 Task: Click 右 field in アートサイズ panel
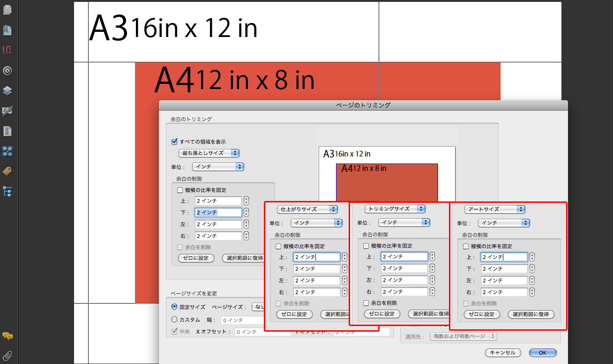click(504, 292)
